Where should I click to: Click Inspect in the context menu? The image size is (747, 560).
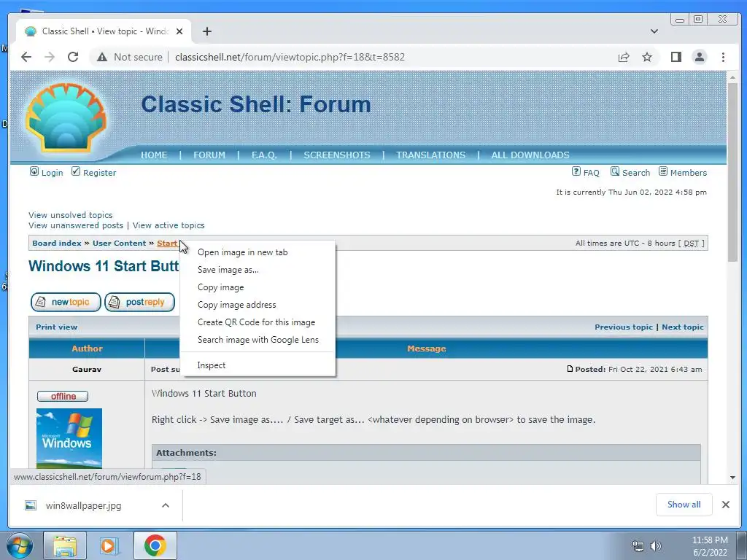(x=258, y=365)
